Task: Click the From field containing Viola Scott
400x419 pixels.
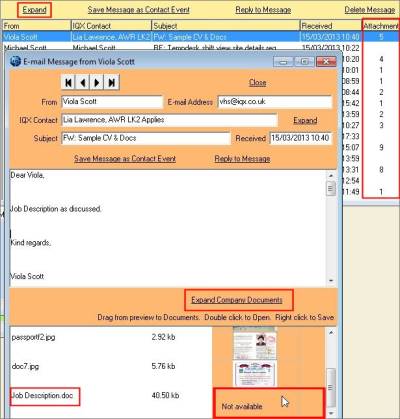Action: pyautogui.click(x=112, y=102)
